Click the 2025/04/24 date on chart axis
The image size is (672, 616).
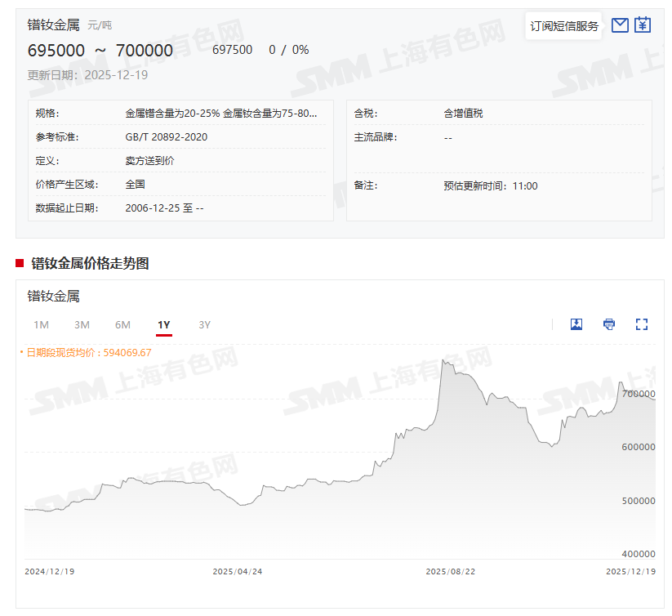tap(237, 572)
